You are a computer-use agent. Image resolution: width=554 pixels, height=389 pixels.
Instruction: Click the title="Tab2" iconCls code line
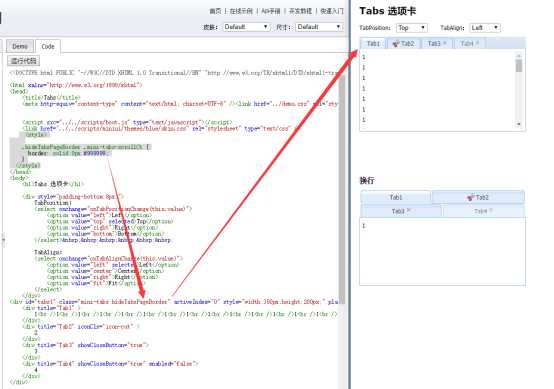[81, 326]
